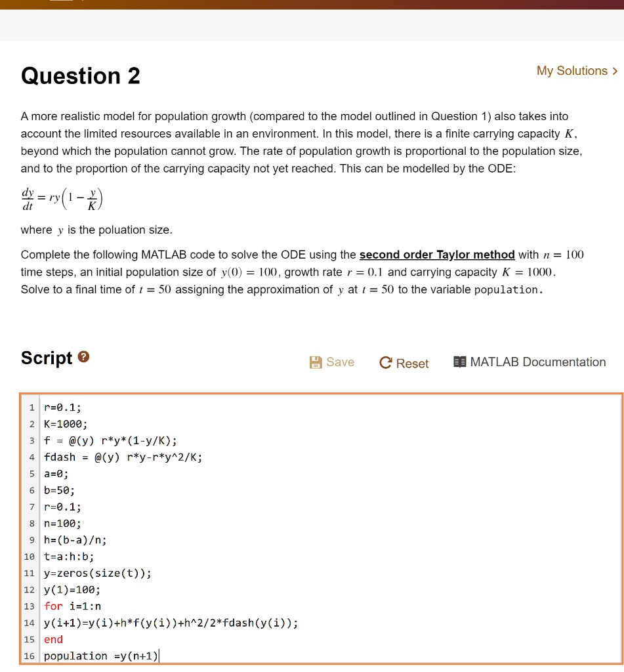624x672 pixels.
Task: Place cursor at end of population line
Action: pos(159,656)
